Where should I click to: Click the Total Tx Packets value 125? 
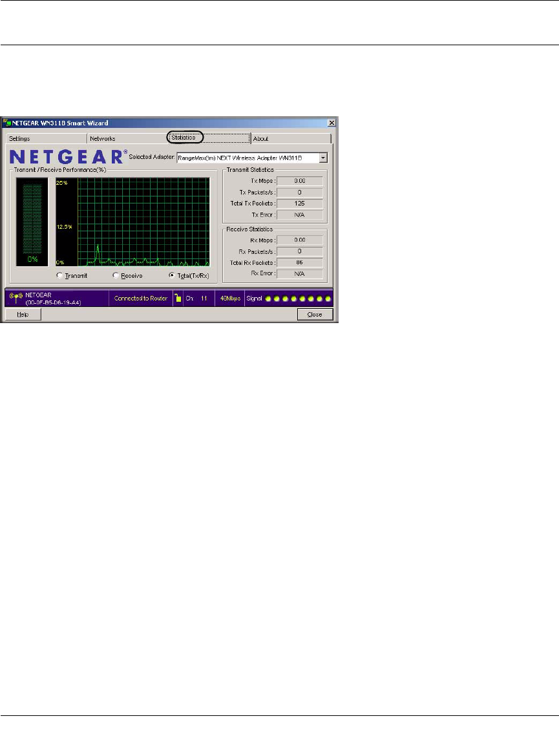coord(299,204)
